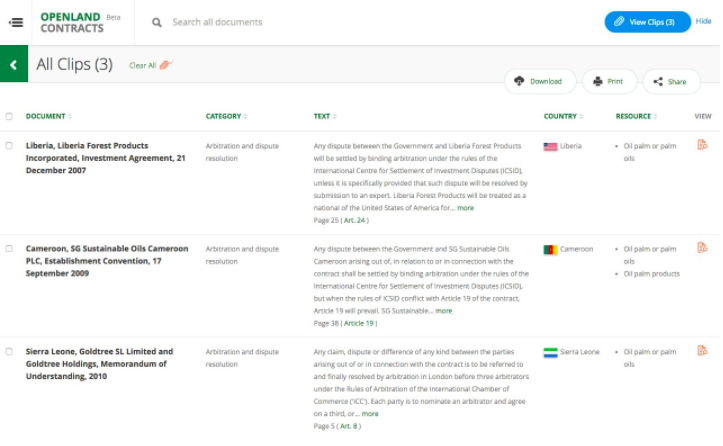Click the Print printer icon
This screenshot has height=446, width=723.
pyautogui.click(x=598, y=82)
